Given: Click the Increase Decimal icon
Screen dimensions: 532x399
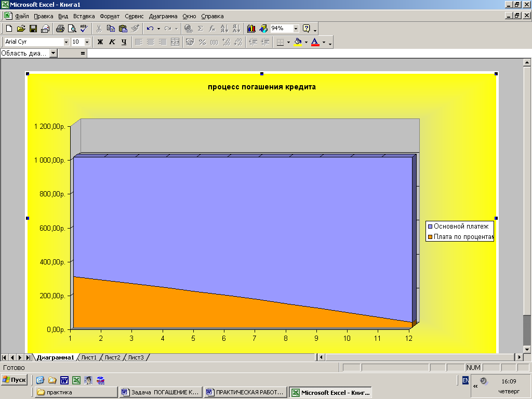Looking at the screenshot, I should pyautogui.click(x=227, y=42).
